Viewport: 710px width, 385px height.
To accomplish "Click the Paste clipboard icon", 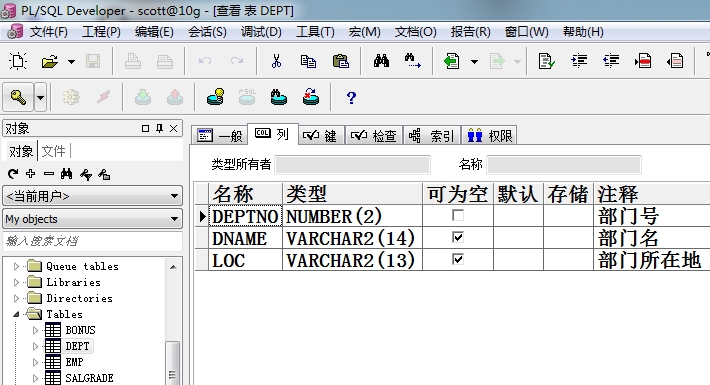I will (x=341, y=61).
